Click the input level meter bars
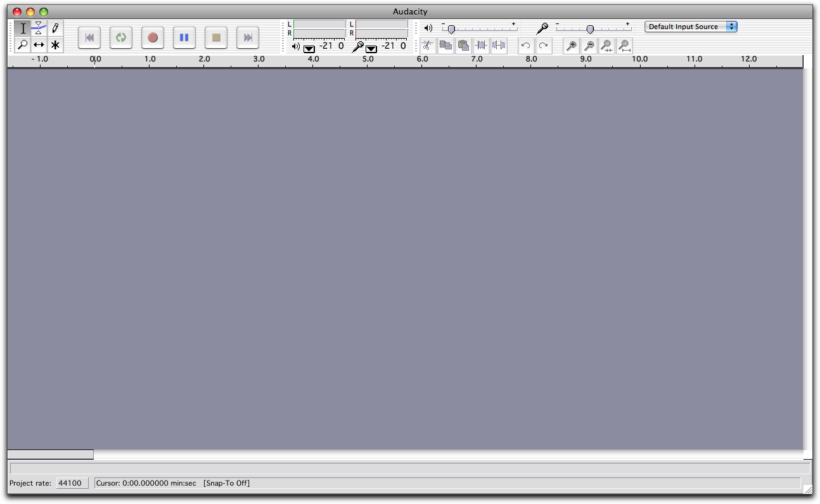 click(381, 28)
